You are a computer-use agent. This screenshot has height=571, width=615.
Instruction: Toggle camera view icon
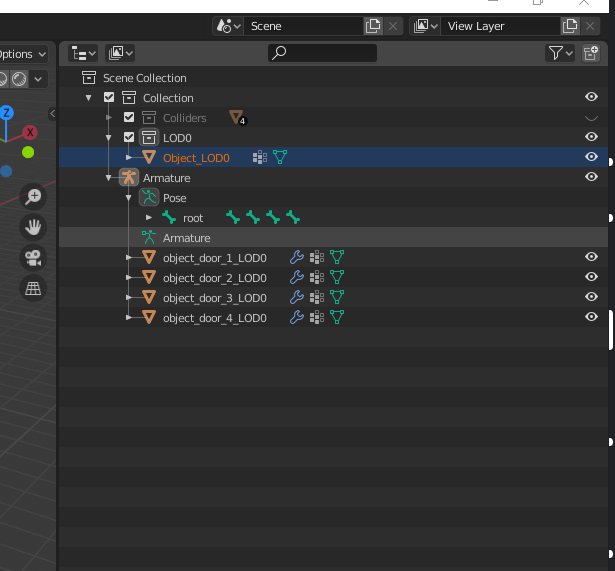coord(33,258)
